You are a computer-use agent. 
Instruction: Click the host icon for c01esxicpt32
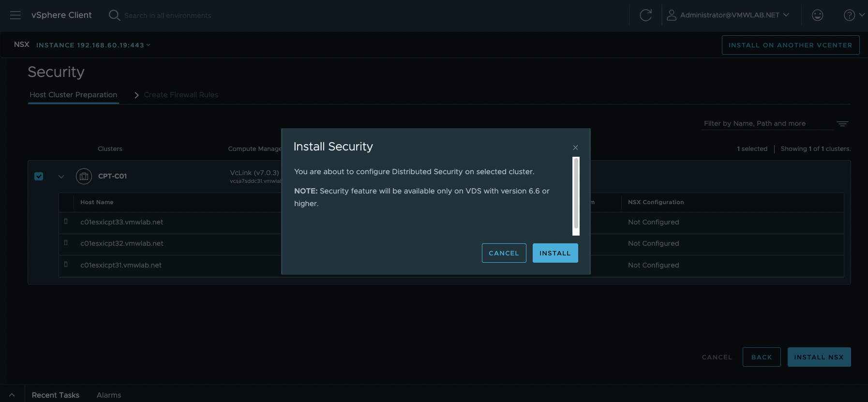pyautogui.click(x=66, y=242)
